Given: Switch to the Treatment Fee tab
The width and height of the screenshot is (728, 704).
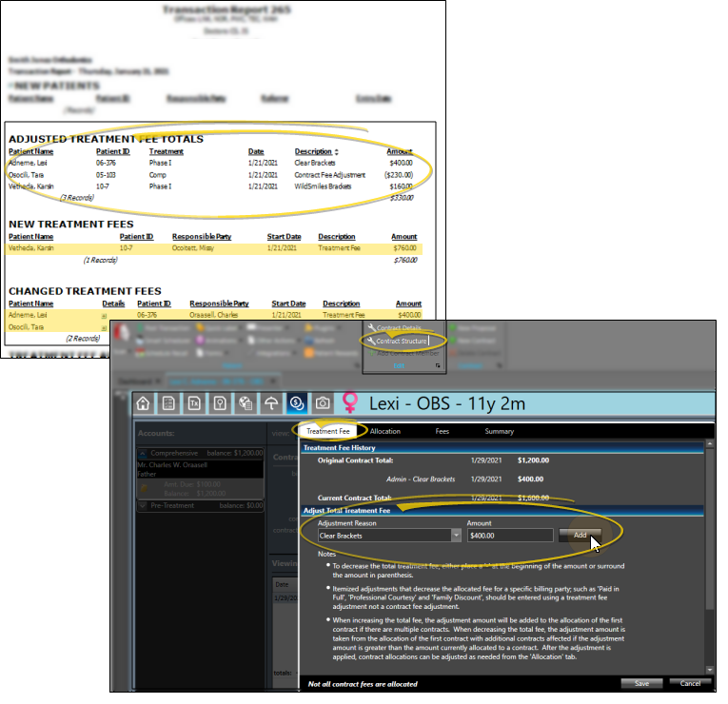Looking at the screenshot, I should (x=327, y=431).
